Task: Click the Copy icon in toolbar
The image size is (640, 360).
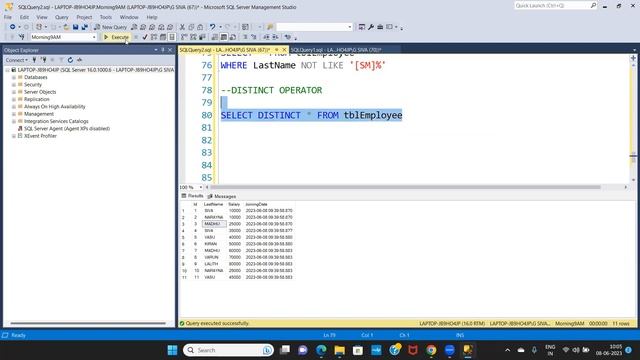Action: pyautogui.click(x=191, y=27)
